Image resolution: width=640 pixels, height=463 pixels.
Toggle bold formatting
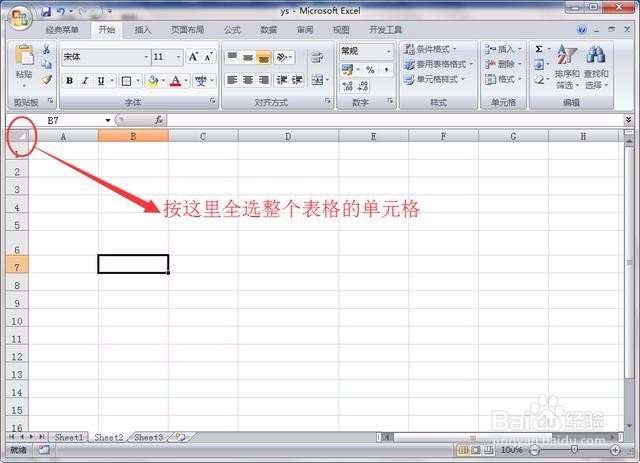pos(69,81)
